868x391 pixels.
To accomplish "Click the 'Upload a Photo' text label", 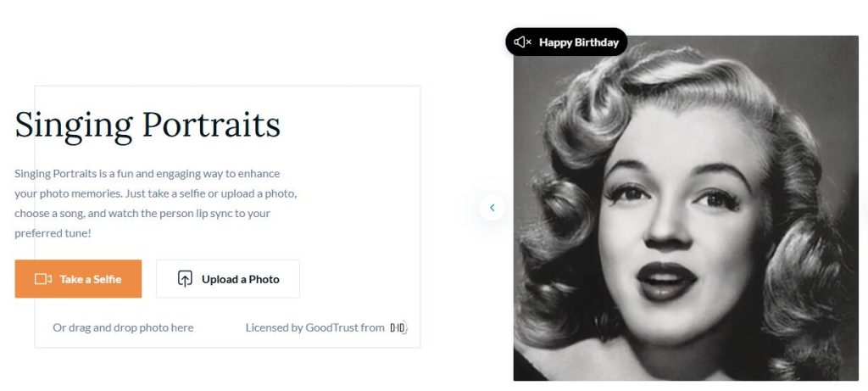I will click(x=240, y=279).
